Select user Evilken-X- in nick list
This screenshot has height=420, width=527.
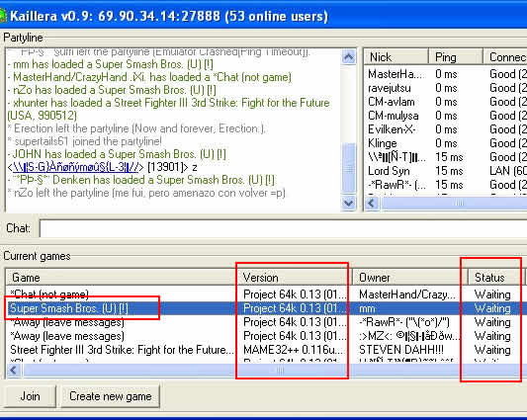point(392,129)
